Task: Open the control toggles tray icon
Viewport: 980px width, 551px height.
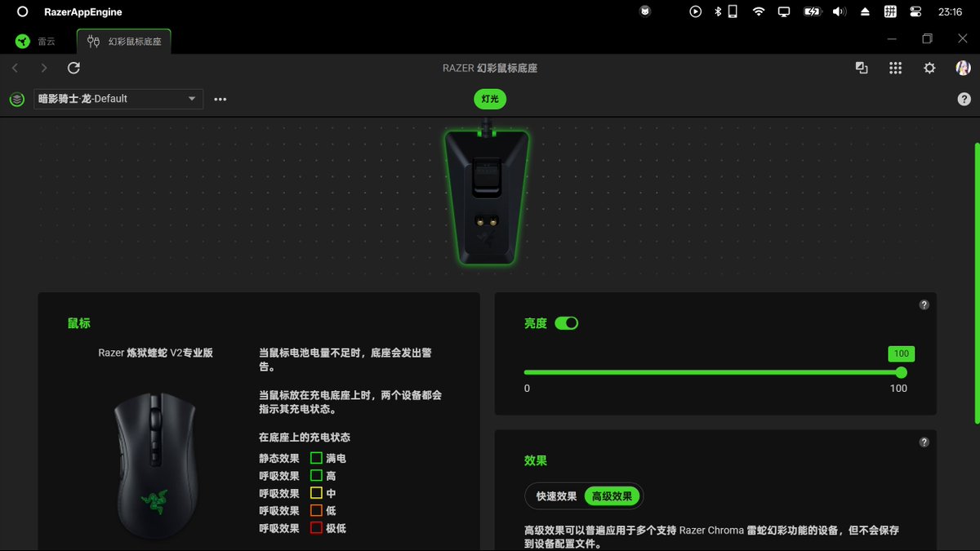Action: [x=915, y=11]
